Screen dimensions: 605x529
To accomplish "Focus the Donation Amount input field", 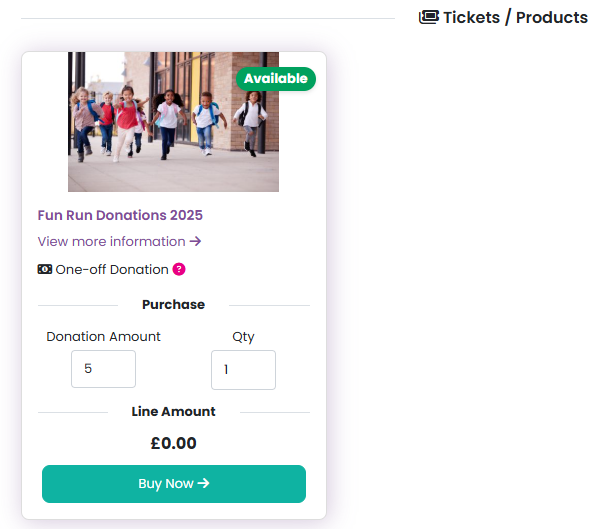I will point(103,369).
